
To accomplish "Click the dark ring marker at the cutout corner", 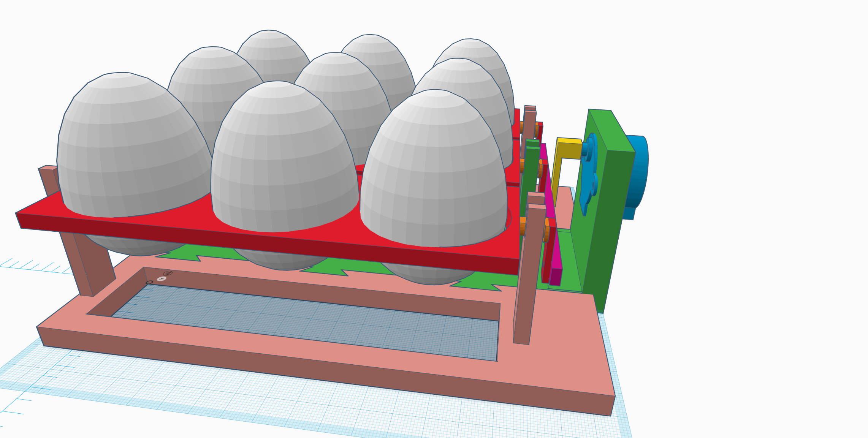I will (149, 282).
